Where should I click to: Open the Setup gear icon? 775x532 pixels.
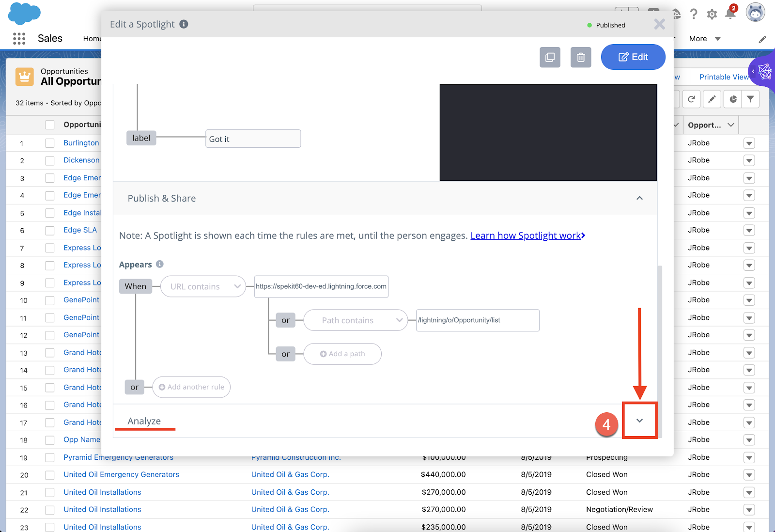(712, 15)
